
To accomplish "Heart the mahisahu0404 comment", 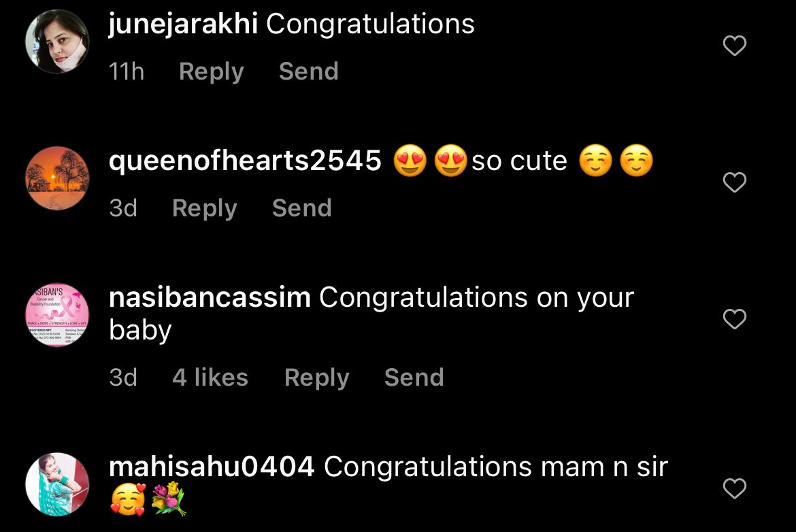I will point(734,488).
